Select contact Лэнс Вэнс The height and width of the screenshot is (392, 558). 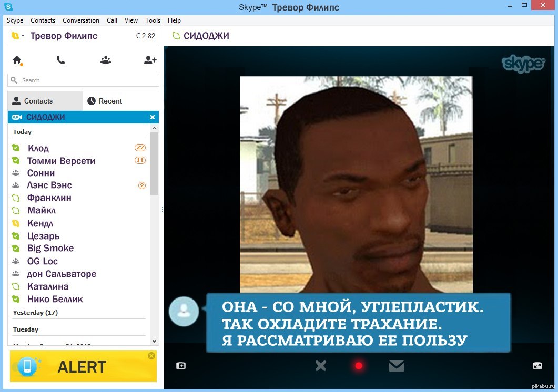49,185
